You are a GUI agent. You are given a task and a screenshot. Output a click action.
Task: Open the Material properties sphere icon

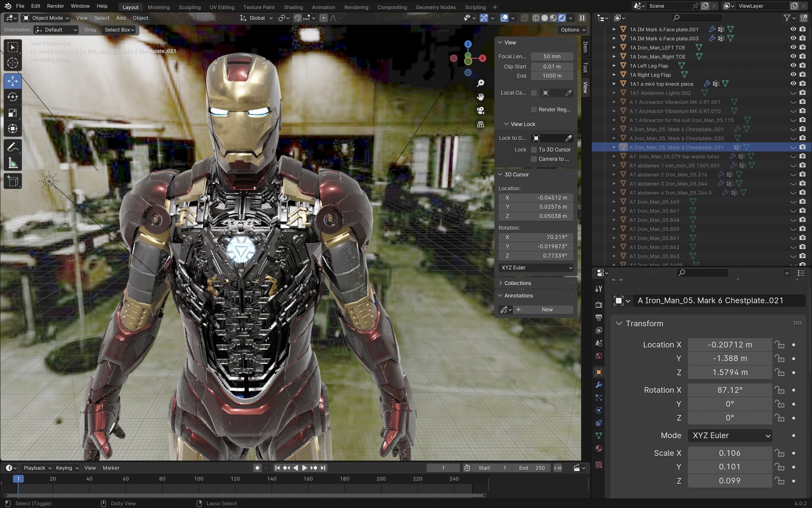click(598, 448)
